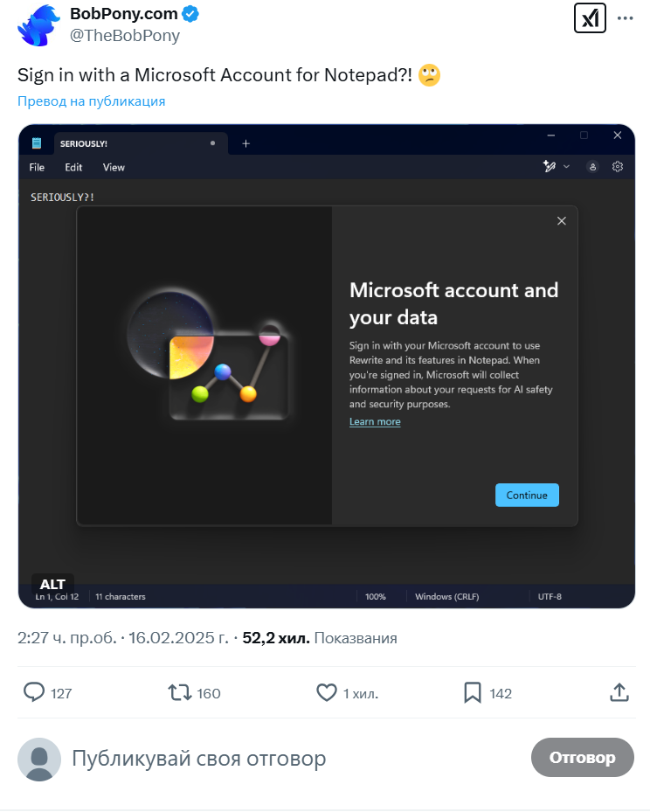The width and height of the screenshot is (650, 812).
Task: Open the Edit menu in Notepad
Action: (x=73, y=167)
